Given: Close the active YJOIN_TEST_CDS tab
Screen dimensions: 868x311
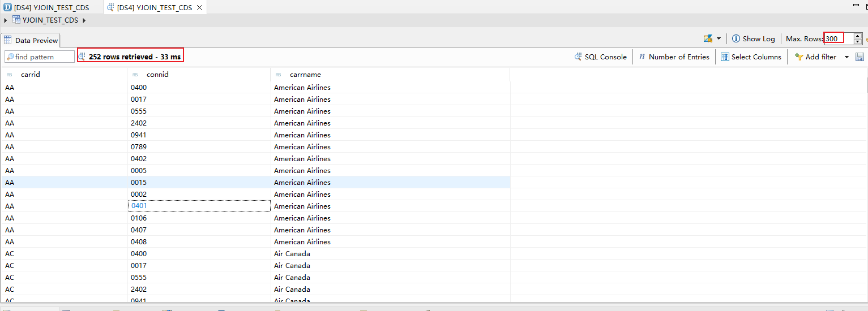Looking at the screenshot, I should pos(199,8).
